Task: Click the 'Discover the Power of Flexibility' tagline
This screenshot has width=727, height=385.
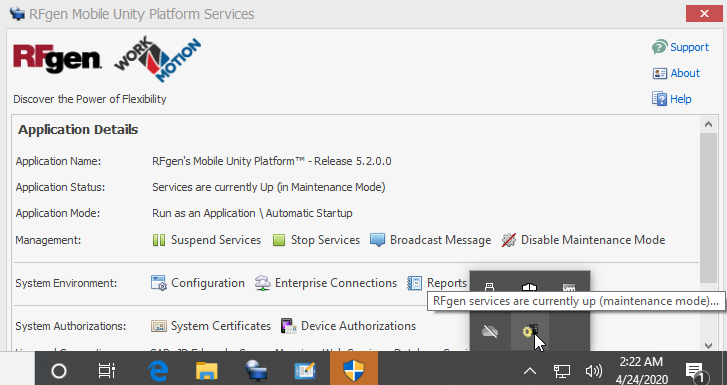Action: [89, 99]
